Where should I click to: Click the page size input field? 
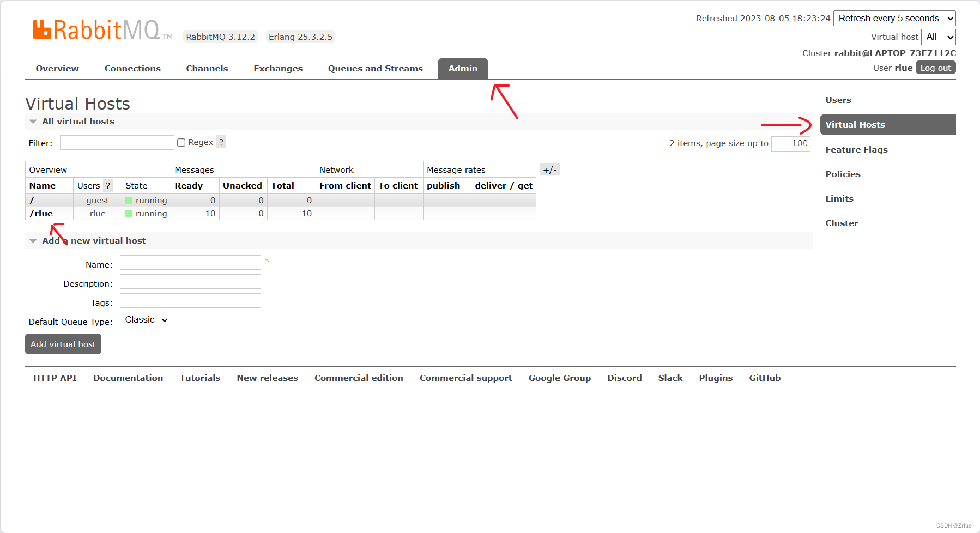tap(791, 143)
